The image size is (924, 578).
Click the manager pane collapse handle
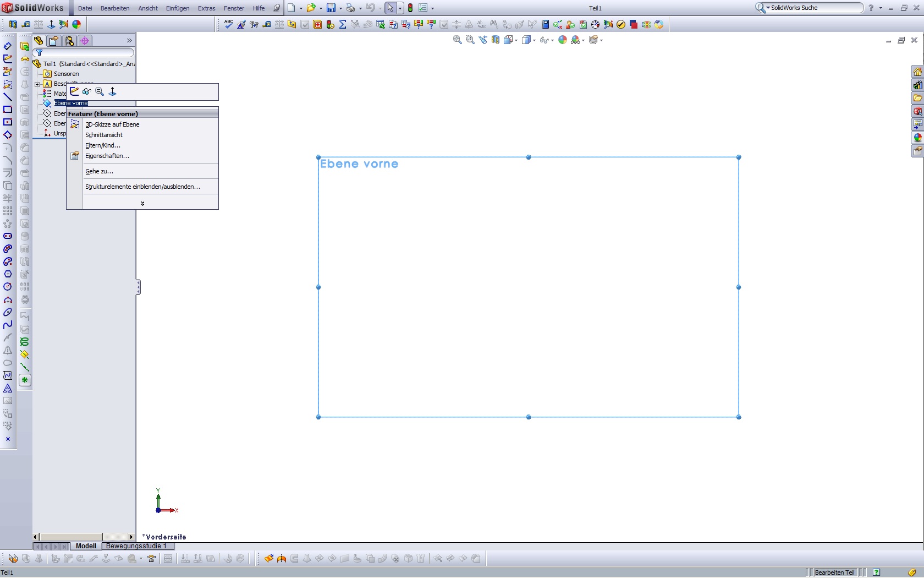click(139, 287)
